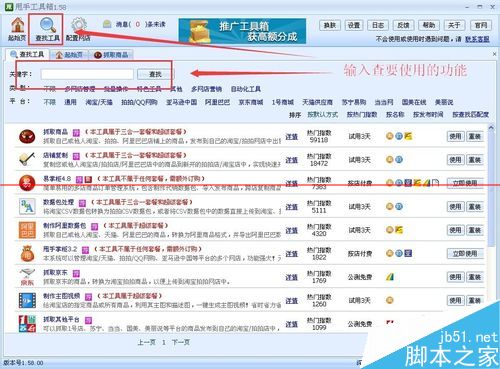Image resolution: width=500 pixels, height=369 pixels.
Task: Click purple badge next to 抓取商品 name
Action: [76, 132]
